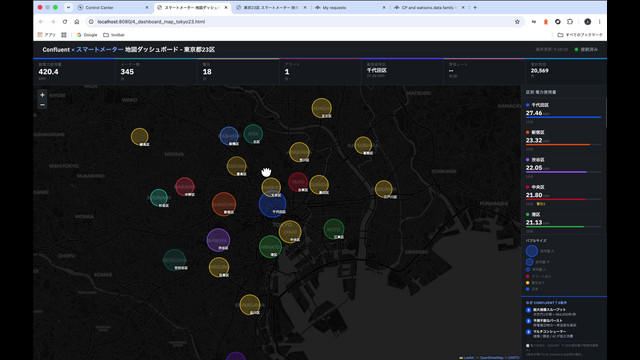Open the Chrome profile avatar

coord(587,22)
